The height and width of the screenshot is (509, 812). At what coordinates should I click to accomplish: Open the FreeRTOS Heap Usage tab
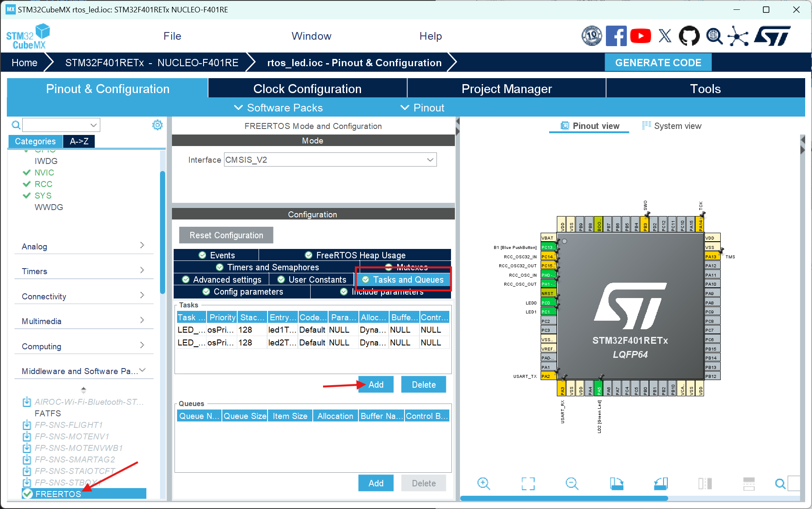[x=355, y=255]
